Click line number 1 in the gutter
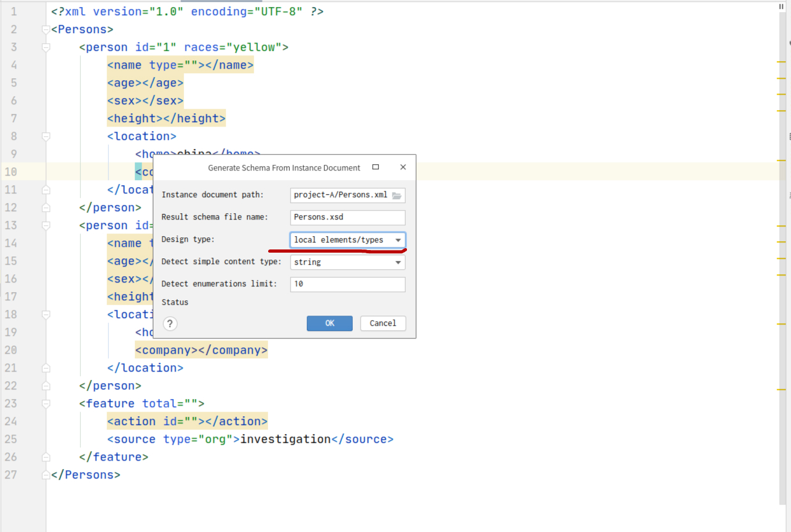Viewport: 791px width, 532px height. [x=14, y=11]
